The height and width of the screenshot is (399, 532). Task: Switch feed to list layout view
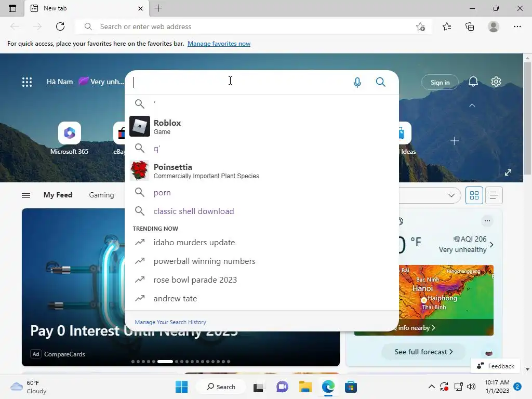(494, 195)
